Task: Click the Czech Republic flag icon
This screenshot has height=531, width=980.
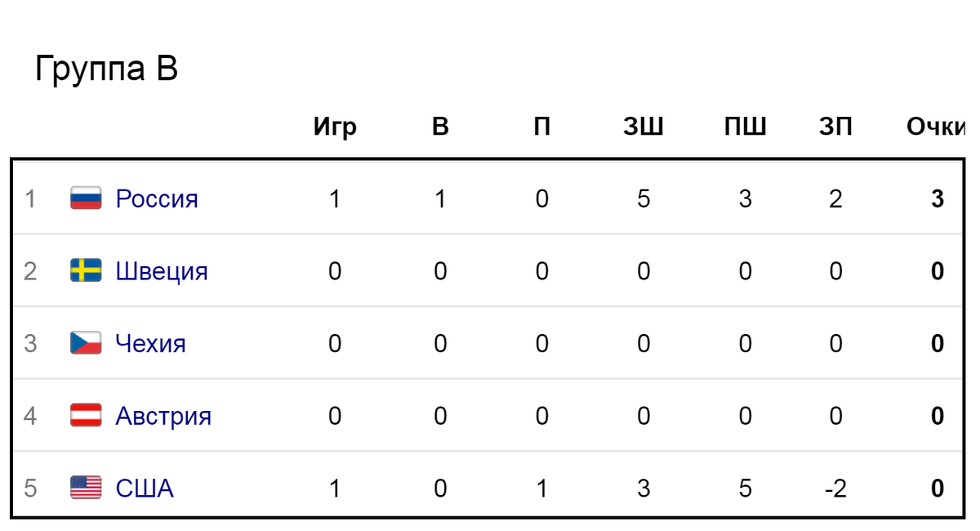Action: tap(86, 343)
